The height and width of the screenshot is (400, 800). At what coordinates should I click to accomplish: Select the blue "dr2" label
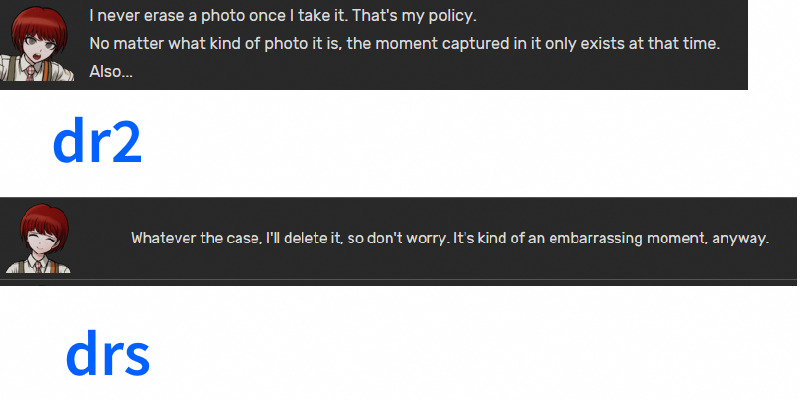click(x=97, y=140)
